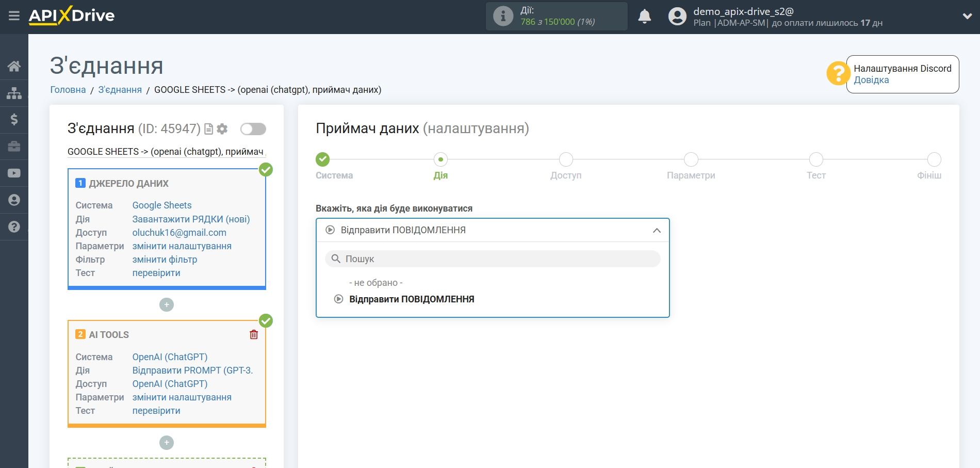Open the OpenAI (ChatGPT) access link
The width and height of the screenshot is (980, 468).
point(170,384)
